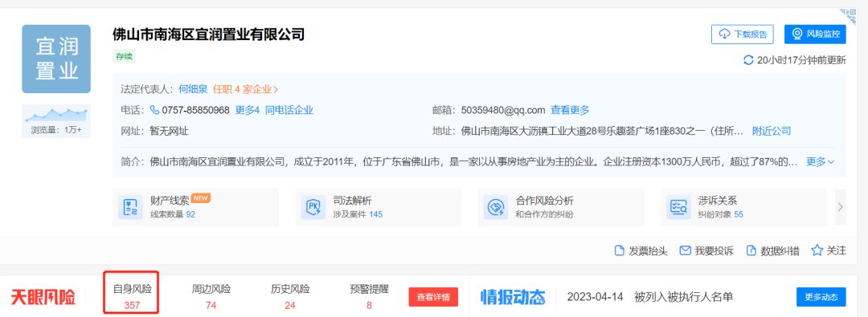This screenshot has width=868, height=317.
Task: Click the 财产线索 card icon
Action: click(x=131, y=208)
